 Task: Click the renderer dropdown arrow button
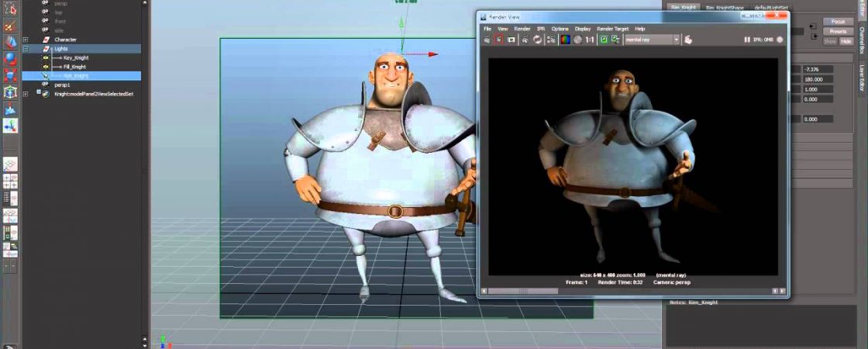pos(676,40)
